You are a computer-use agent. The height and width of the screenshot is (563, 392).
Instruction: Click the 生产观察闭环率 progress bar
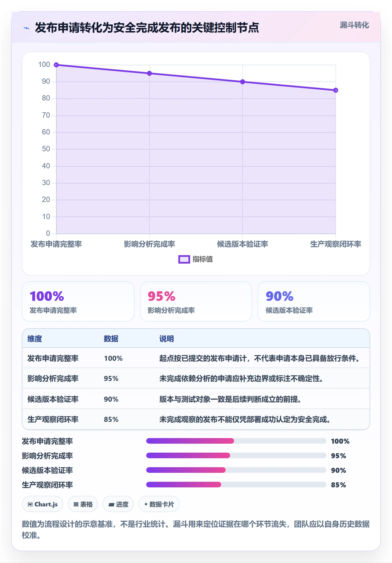click(236, 485)
